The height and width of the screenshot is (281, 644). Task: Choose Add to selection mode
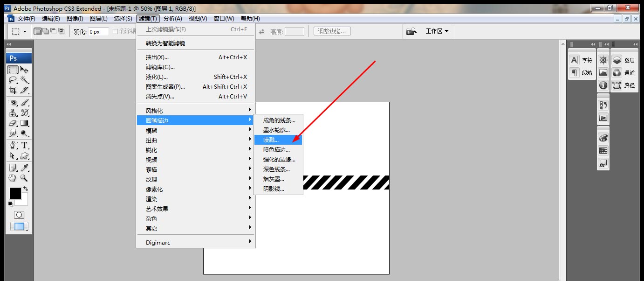tap(46, 31)
